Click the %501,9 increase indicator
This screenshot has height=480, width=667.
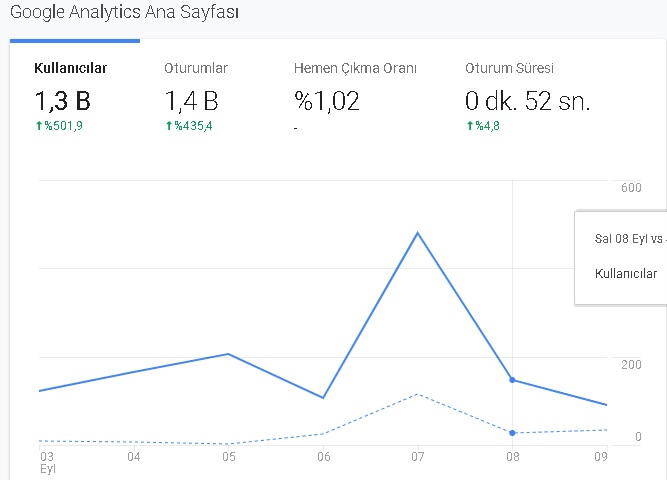[59, 126]
